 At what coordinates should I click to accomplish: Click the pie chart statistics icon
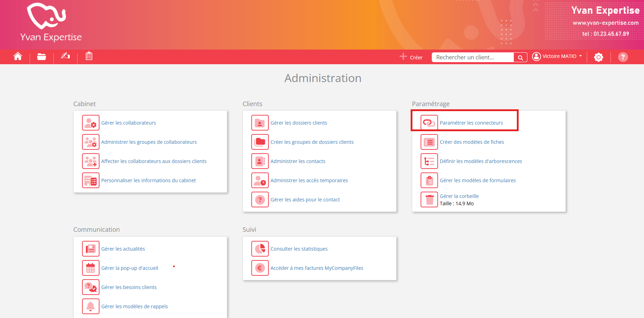(x=260, y=249)
